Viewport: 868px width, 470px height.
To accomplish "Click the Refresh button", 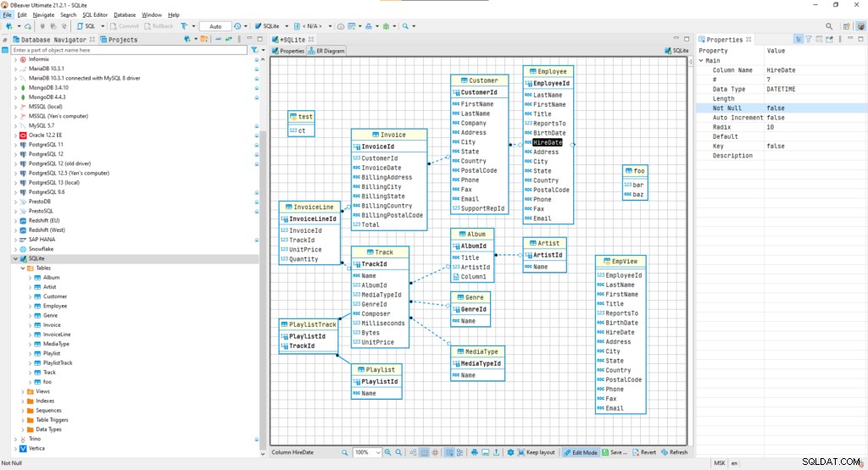I will tap(674, 452).
